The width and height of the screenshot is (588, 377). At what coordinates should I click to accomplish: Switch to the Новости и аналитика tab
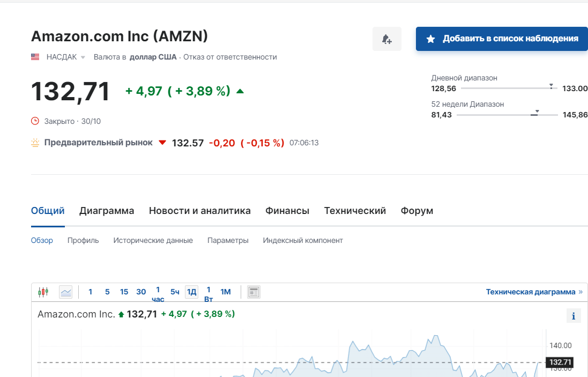tap(200, 211)
